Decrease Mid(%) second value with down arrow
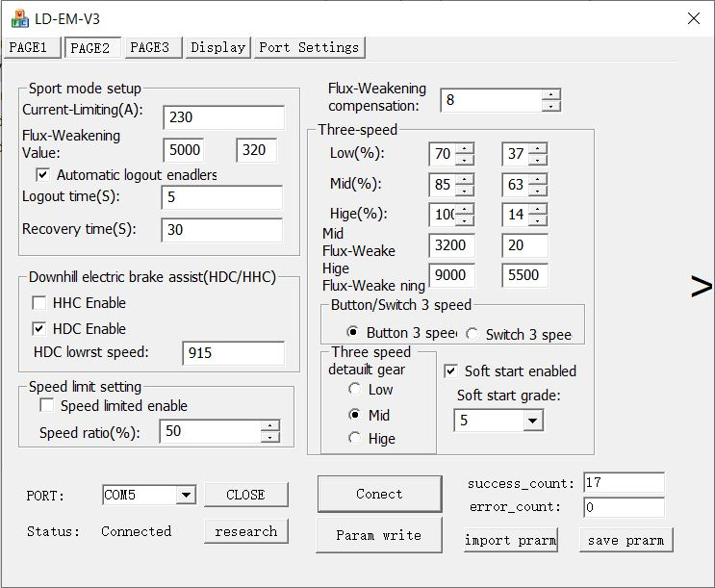This screenshot has height=588, width=715. pos(537,189)
